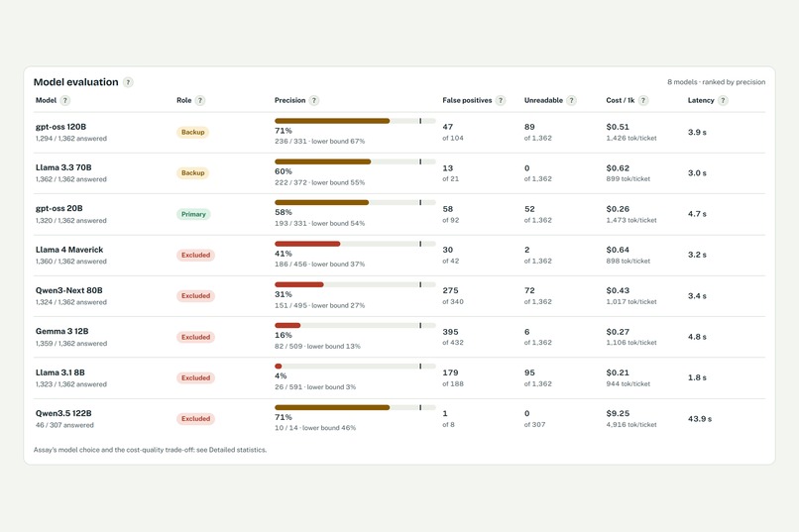The image size is (799, 532).
Task: Click False positives column header label
Action: point(467,100)
